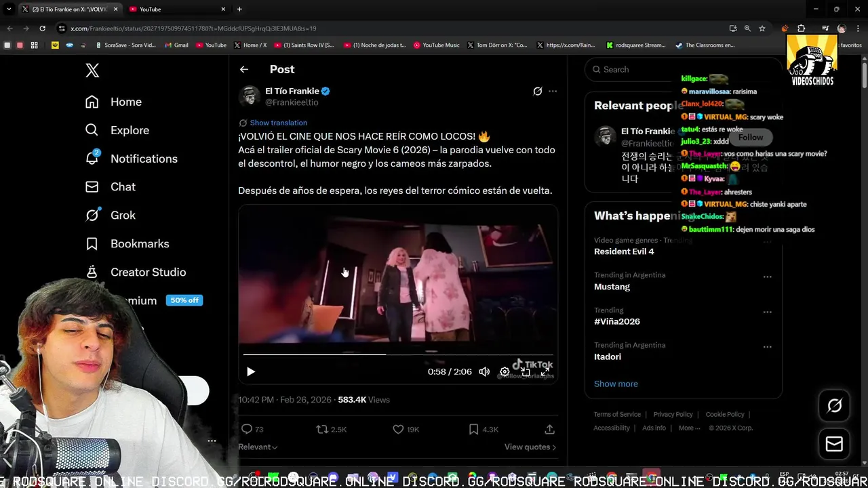The width and height of the screenshot is (868, 488).
Task: Go back with the Post arrow
Action: click(x=244, y=69)
